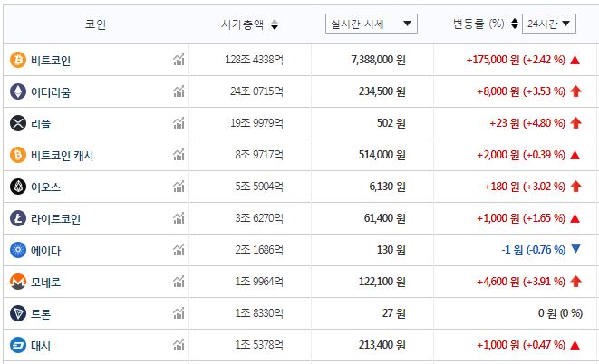
Task: Open the 비트코인 캐시 coin link
Action: (x=62, y=155)
